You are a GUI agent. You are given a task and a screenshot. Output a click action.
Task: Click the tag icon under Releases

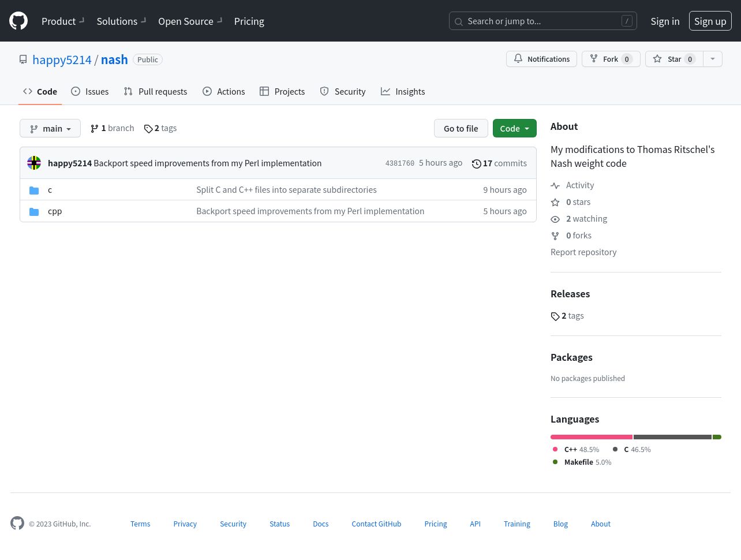(x=555, y=316)
